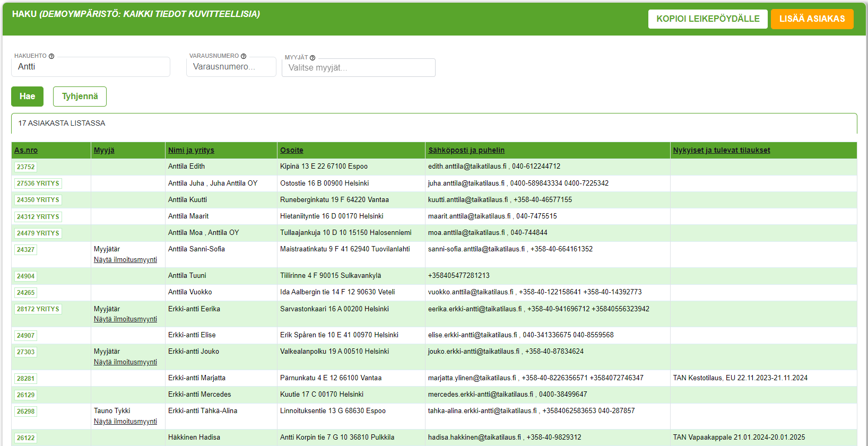The width and height of the screenshot is (868, 446).
Task: Click the name Häkkinen Hadisa
Action: tap(194, 438)
